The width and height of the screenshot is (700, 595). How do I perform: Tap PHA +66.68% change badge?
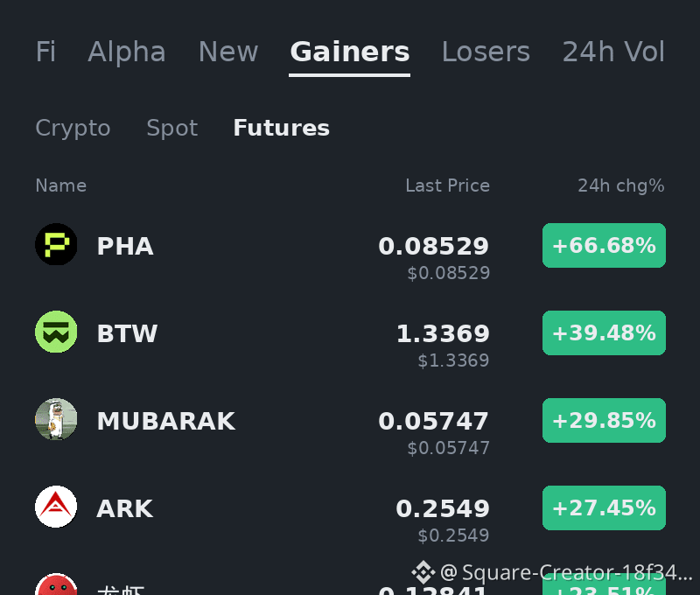point(604,246)
